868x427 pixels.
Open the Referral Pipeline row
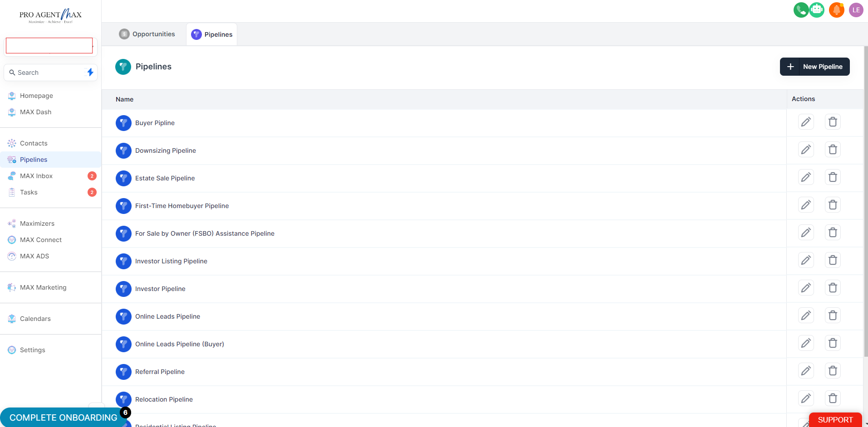coord(444,372)
